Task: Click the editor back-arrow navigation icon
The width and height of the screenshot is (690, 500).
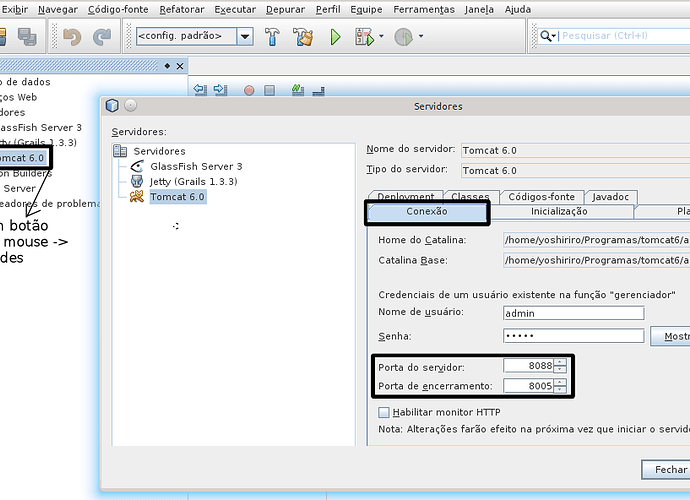Action: click(200, 89)
